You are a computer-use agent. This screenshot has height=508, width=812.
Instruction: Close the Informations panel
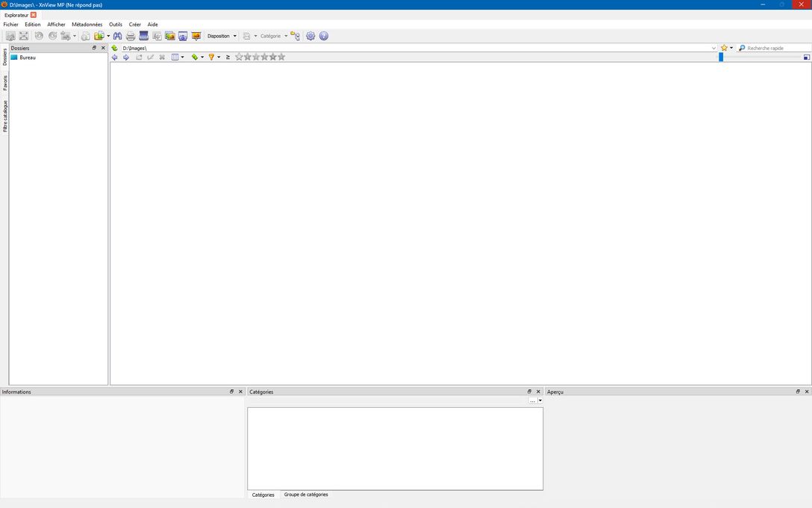[240, 391]
